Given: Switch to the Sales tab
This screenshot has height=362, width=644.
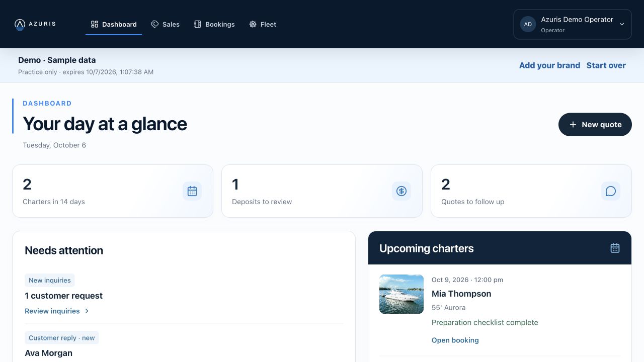Looking at the screenshot, I should pyautogui.click(x=166, y=24).
